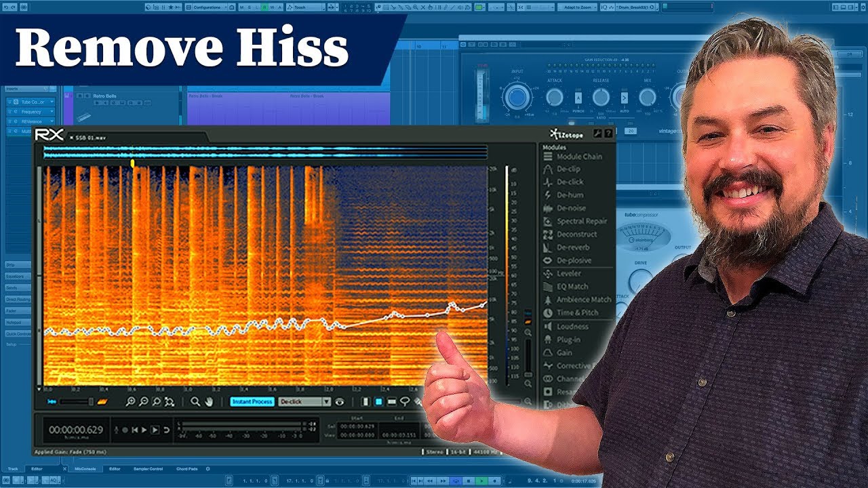Rewind to start in RX transport

pyautogui.click(x=134, y=430)
